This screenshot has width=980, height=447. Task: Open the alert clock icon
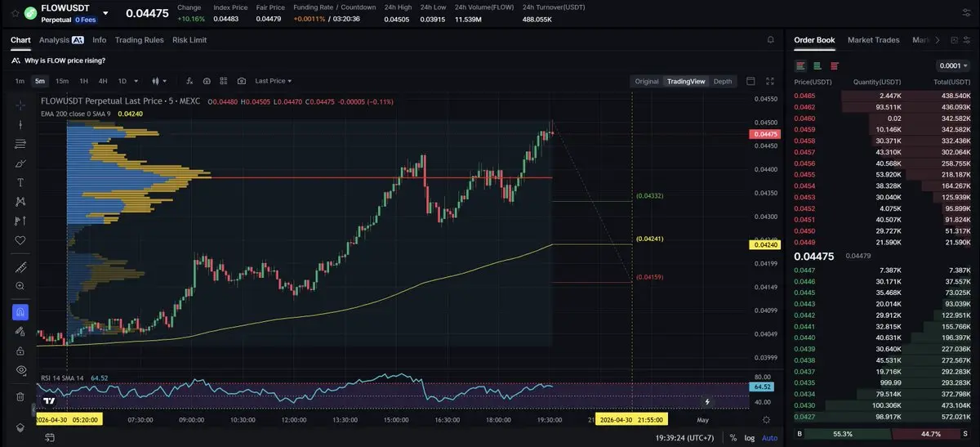tap(207, 81)
